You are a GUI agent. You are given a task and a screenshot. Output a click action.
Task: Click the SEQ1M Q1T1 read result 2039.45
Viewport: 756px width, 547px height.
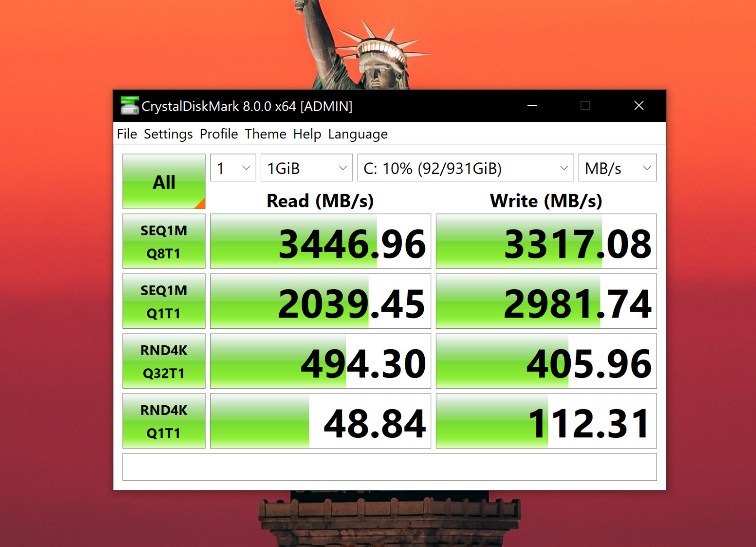(320, 301)
